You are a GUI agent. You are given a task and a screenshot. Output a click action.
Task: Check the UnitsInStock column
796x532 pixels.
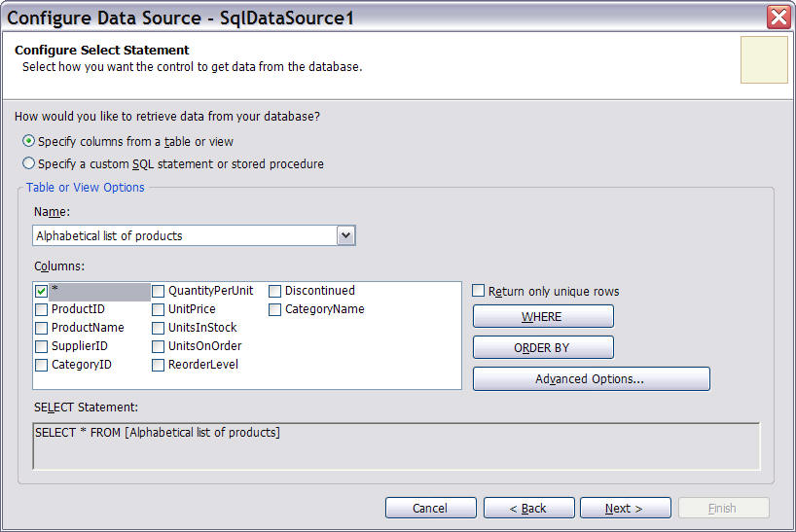pos(159,328)
